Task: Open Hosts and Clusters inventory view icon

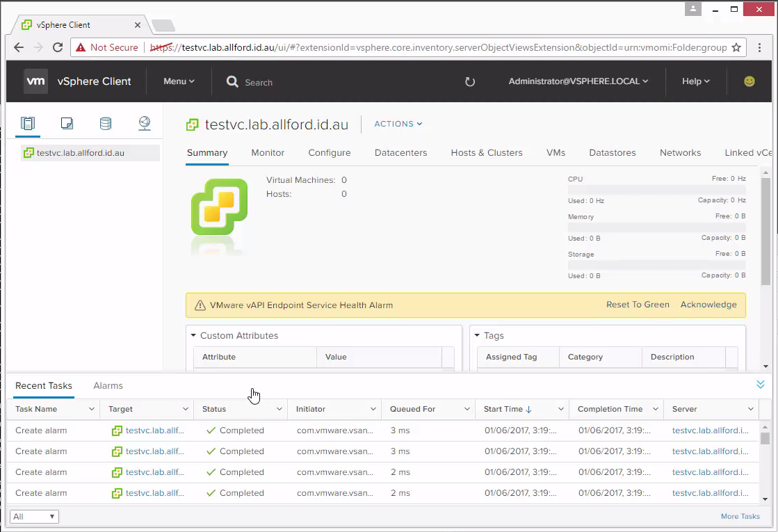Action: [28, 123]
